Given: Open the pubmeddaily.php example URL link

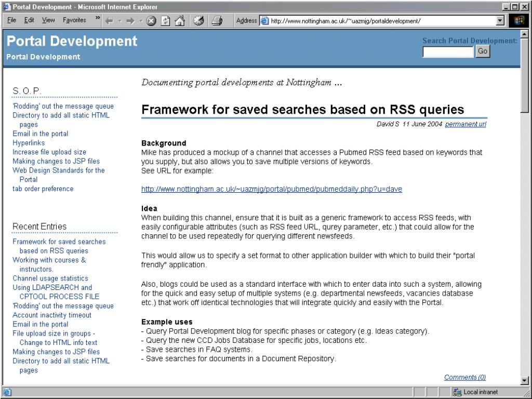Looking at the screenshot, I should (x=271, y=189).
